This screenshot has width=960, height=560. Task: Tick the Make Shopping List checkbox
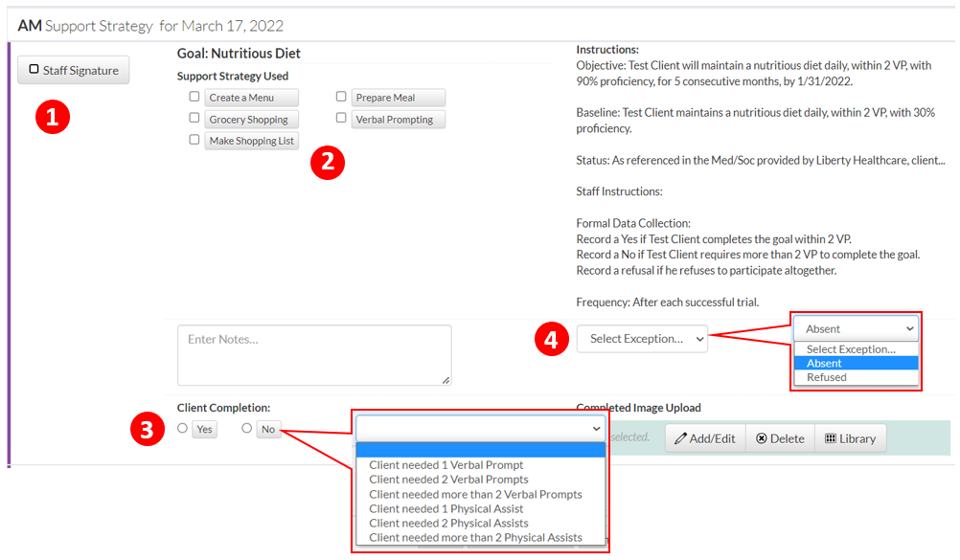194,140
